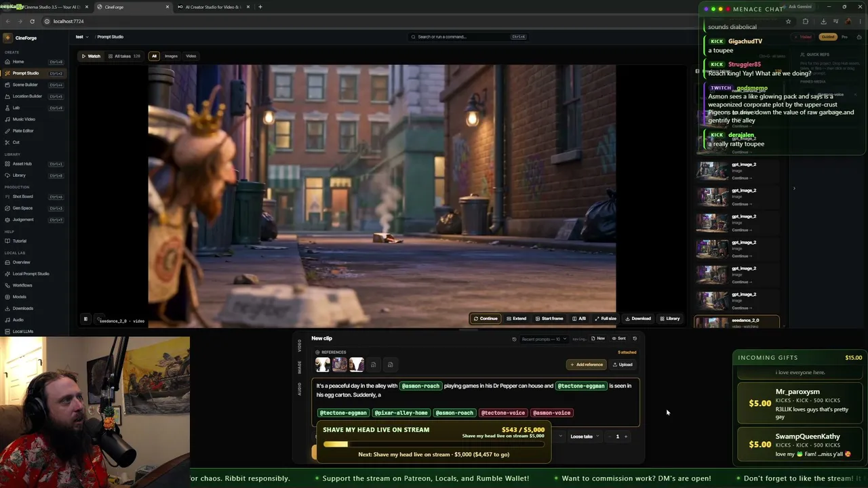Open Asset Hub under Library
This screenshot has height=488, width=868.
pos(34,164)
